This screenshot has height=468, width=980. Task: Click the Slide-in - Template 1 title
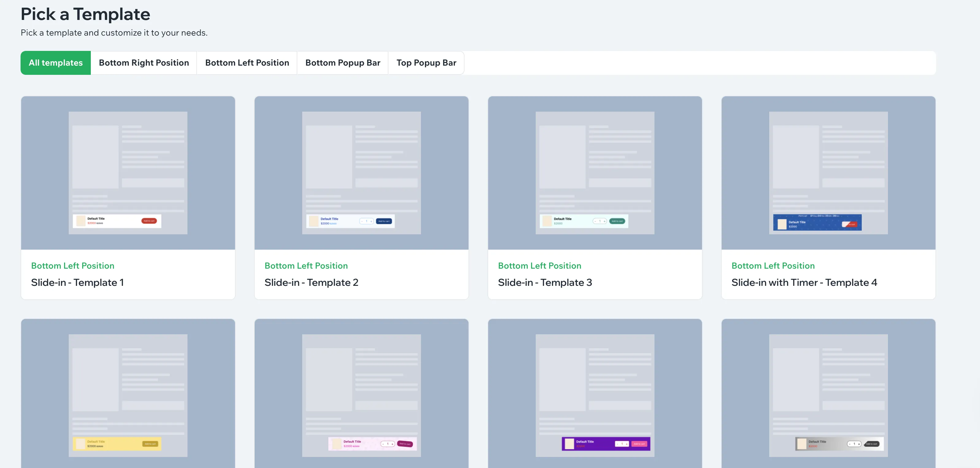point(77,282)
